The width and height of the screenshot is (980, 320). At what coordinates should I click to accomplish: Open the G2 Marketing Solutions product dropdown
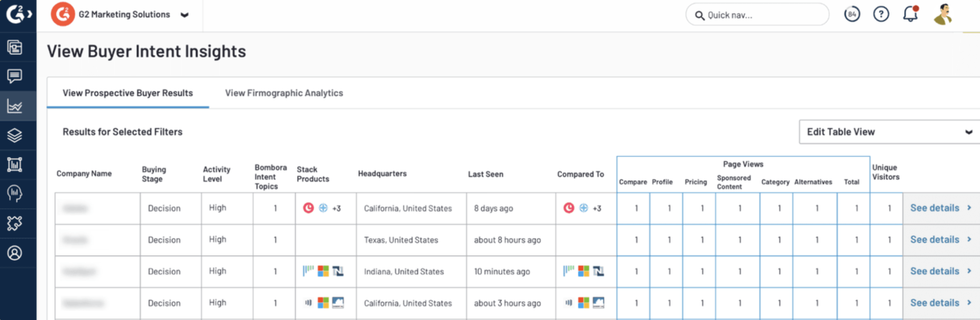[x=184, y=15]
